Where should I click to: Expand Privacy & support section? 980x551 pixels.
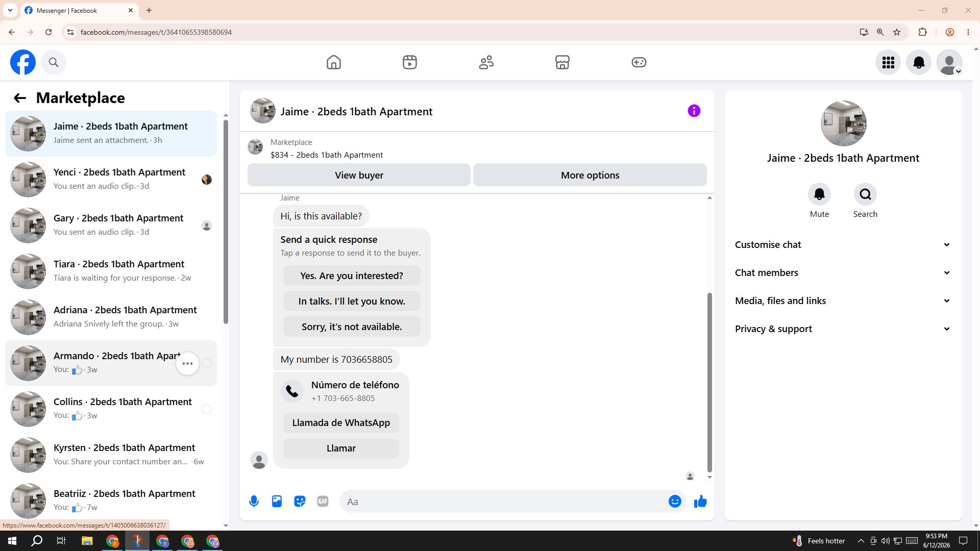[x=843, y=329]
